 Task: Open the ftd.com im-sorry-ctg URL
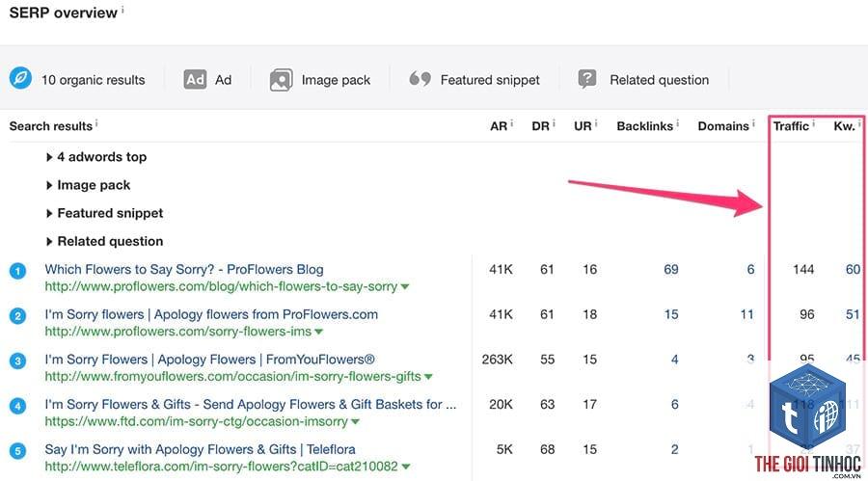coord(197,422)
